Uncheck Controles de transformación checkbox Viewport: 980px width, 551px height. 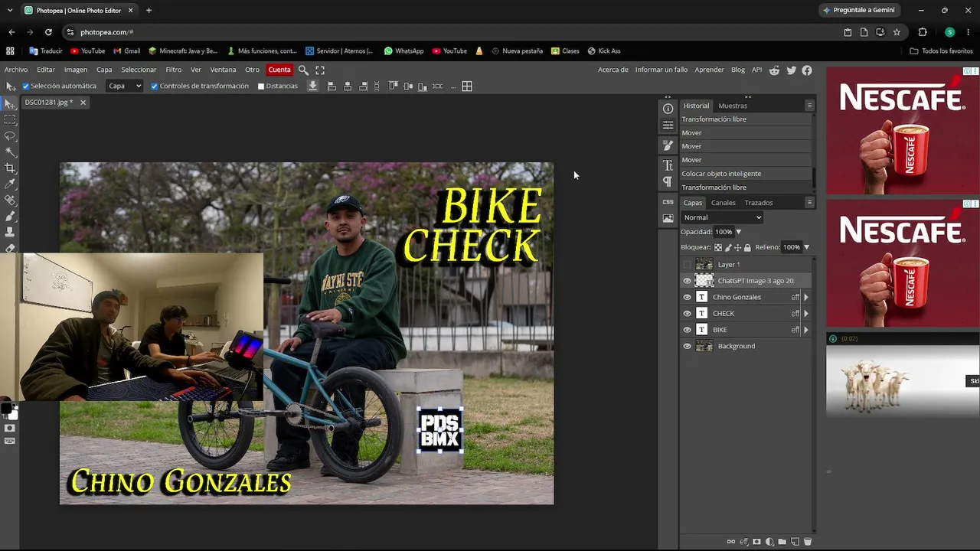tap(154, 86)
